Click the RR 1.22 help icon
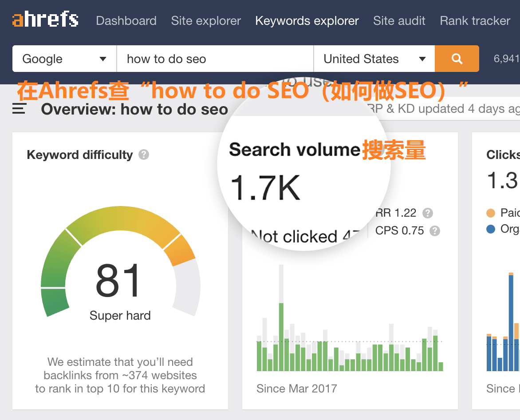 427,213
